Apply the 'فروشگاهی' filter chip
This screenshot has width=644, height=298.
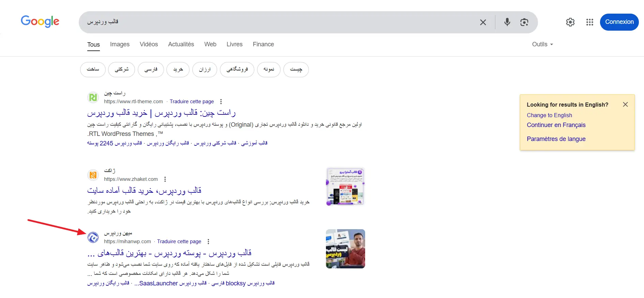237,69
